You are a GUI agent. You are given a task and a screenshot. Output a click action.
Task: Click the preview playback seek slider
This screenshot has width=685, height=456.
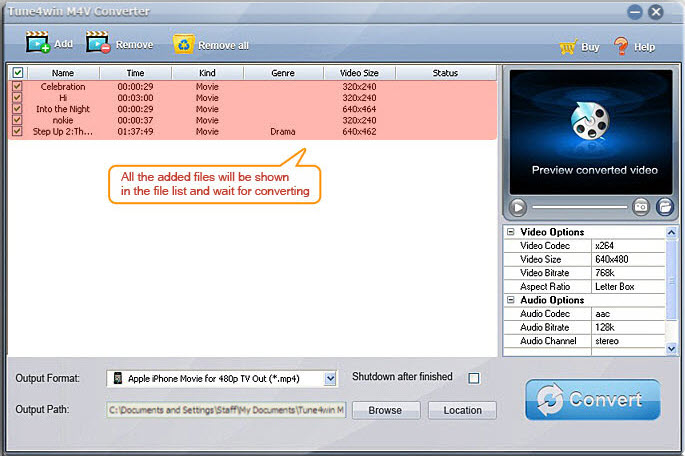click(579, 207)
